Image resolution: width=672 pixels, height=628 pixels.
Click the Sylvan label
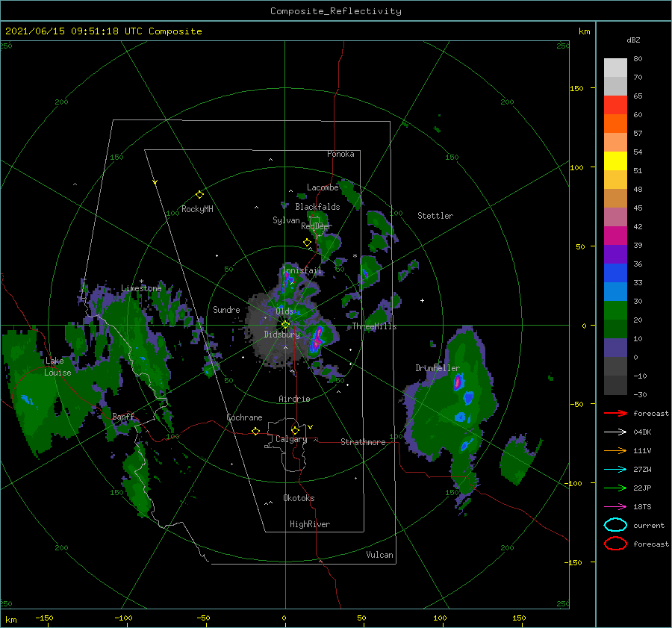click(286, 220)
